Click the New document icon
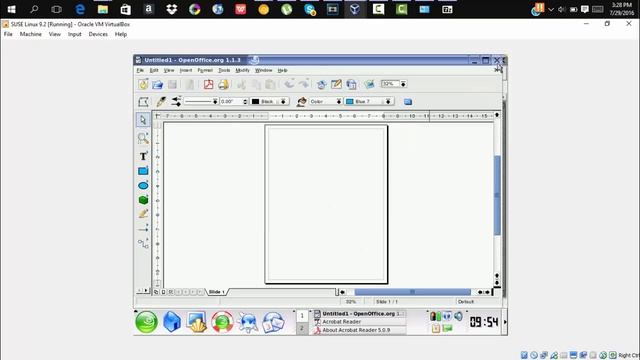 tap(143, 84)
